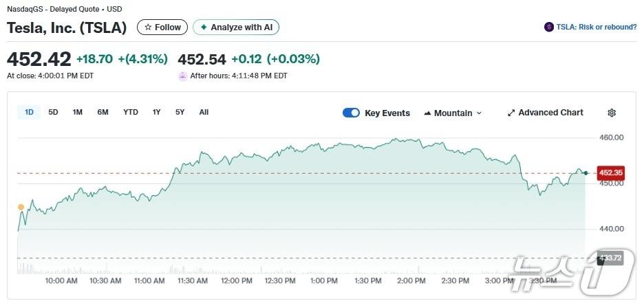Choose the YTD time range
The image size is (644, 305).
pyautogui.click(x=131, y=112)
